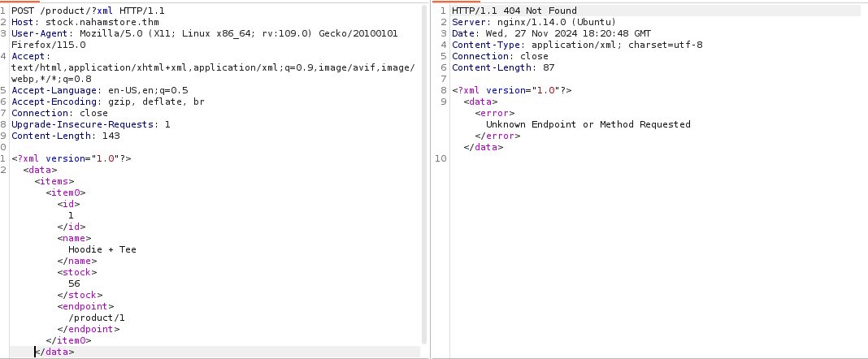Click the closing </item0> tag
The height and width of the screenshot is (359, 868).
click(x=68, y=340)
